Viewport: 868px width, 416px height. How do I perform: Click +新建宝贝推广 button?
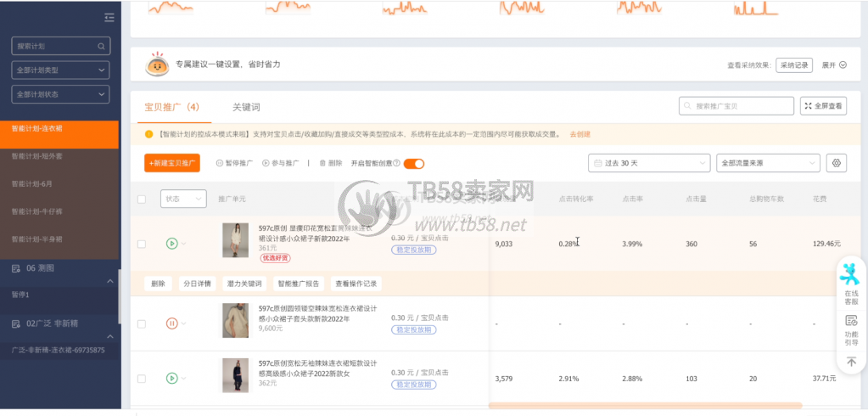click(172, 163)
